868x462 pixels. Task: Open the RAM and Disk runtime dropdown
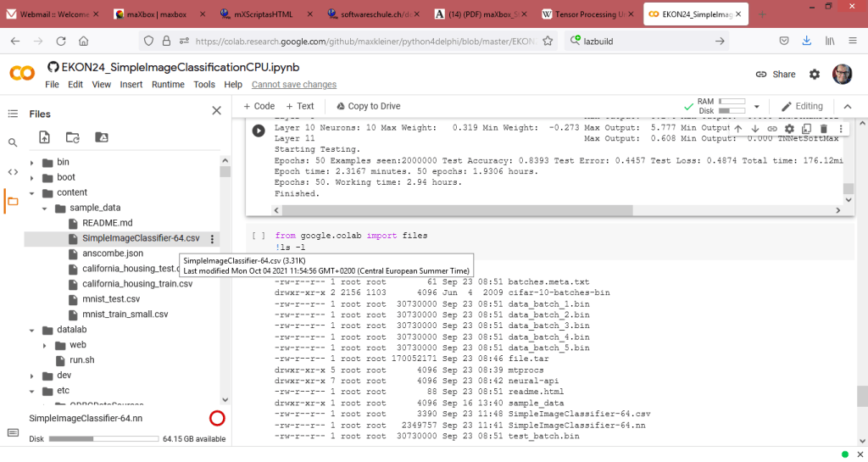756,106
